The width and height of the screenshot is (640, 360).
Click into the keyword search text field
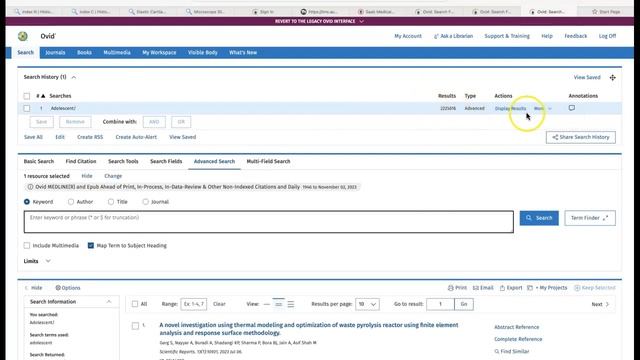[269, 222]
